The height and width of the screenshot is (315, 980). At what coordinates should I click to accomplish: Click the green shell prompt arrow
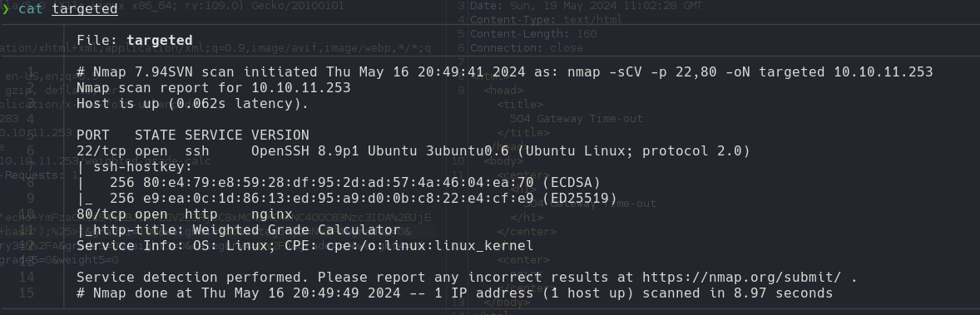[x=6, y=9]
